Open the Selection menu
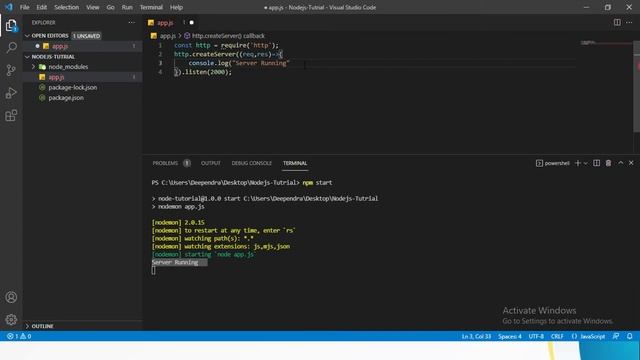The height and width of the screenshot is (360, 640). 67,7
